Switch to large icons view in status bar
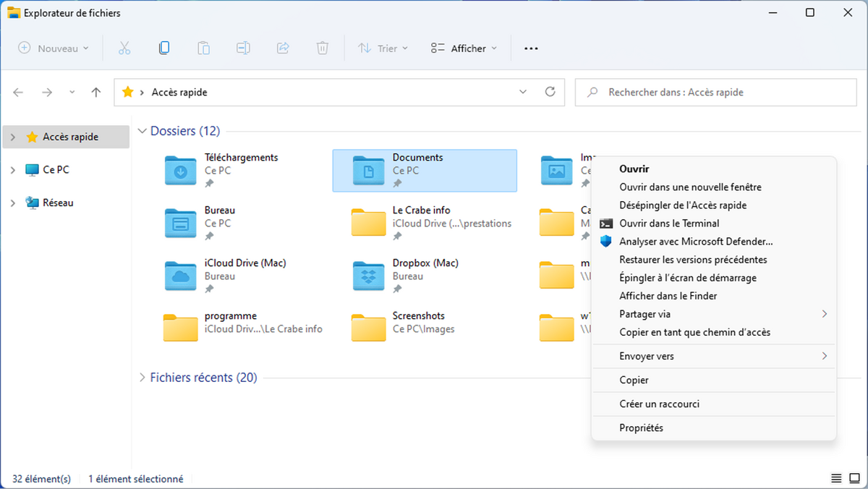Image resolution: width=868 pixels, height=489 pixels. point(854,479)
